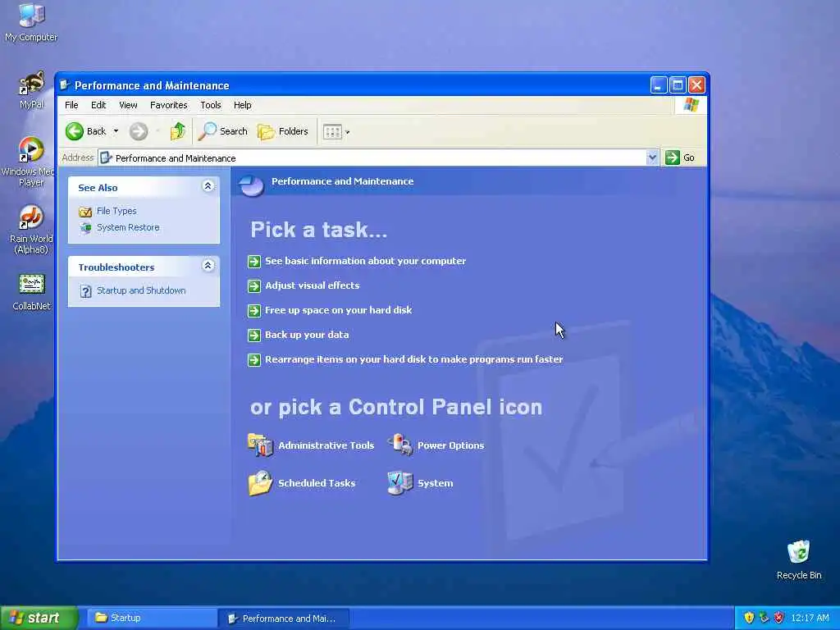Open the Scheduled Tasks icon
This screenshot has width=840, height=630.
pyautogui.click(x=260, y=482)
